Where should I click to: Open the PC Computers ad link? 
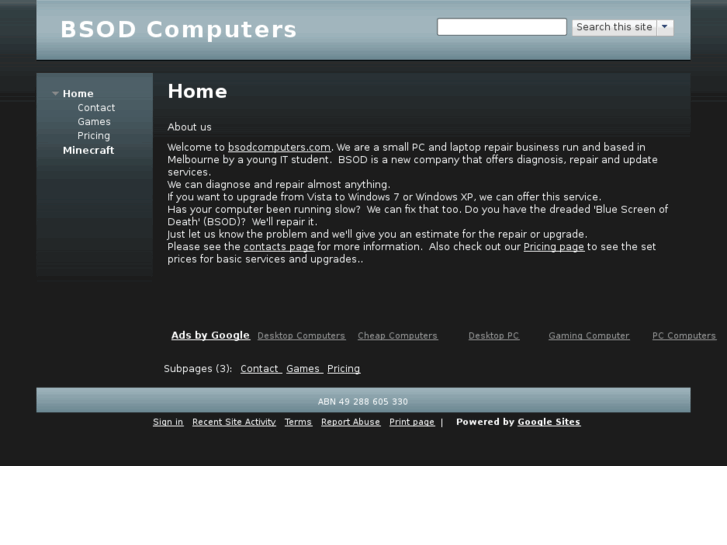pyautogui.click(x=684, y=336)
